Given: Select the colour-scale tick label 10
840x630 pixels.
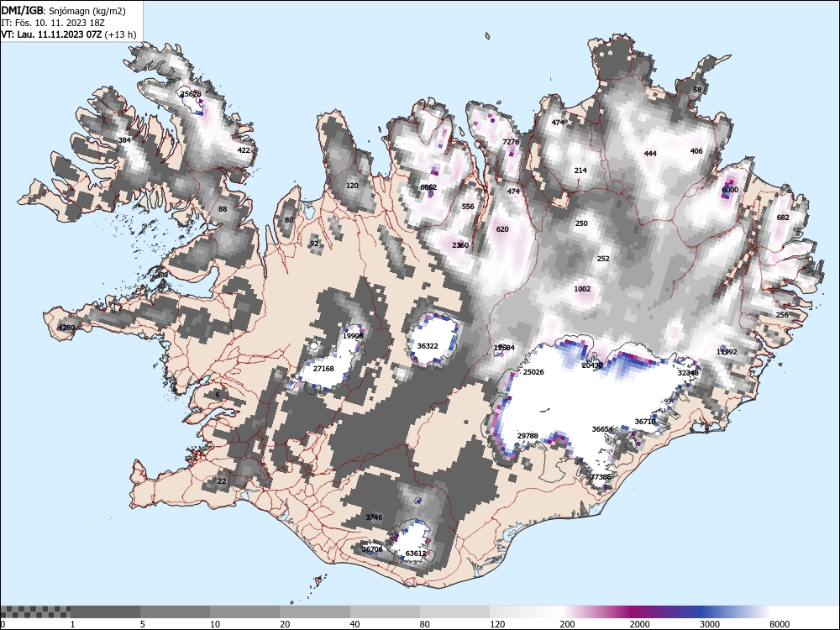Looking at the screenshot, I should pyautogui.click(x=215, y=624).
